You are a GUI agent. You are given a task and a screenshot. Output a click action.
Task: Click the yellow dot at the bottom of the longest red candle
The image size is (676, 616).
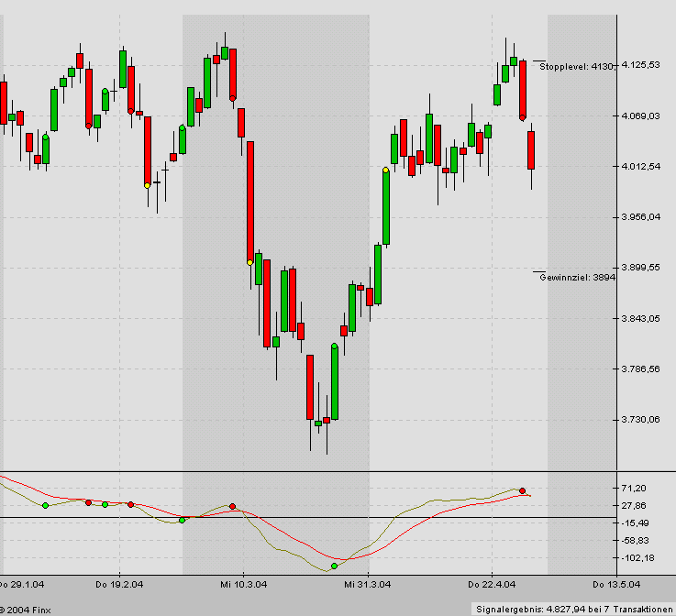pyautogui.click(x=250, y=262)
